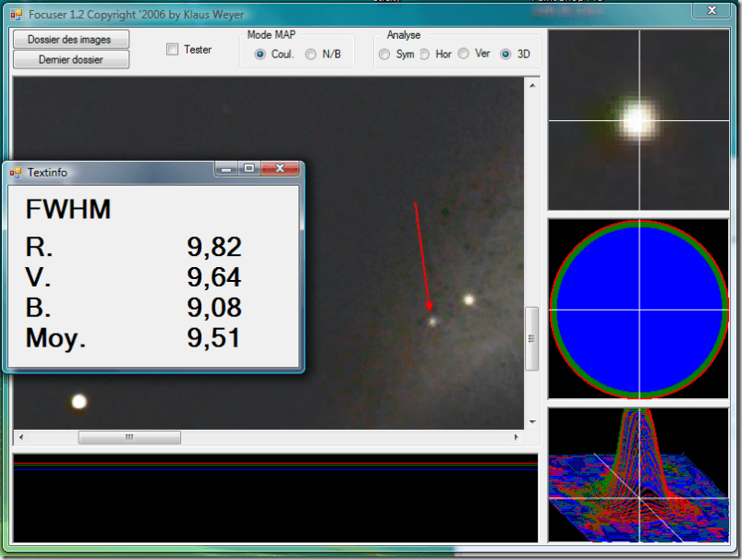Viewport: 742px width, 560px height.
Task: Click the horizontal scrollbar right arrow
Action: [516, 437]
